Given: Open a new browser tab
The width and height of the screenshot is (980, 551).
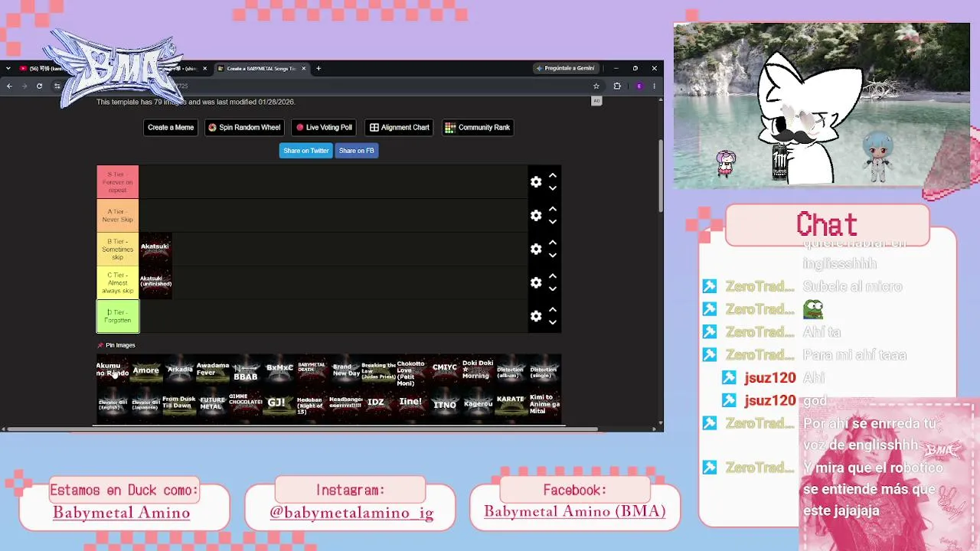Looking at the screenshot, I should coord(318,69).
